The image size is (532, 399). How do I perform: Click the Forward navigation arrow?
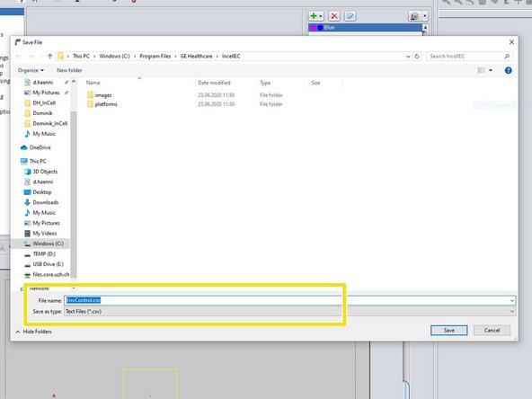(31, 57)
